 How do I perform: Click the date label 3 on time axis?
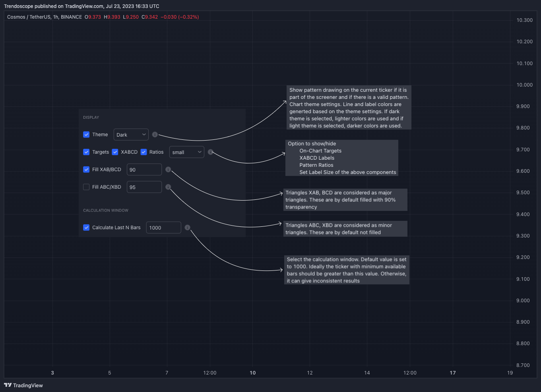pyautogui.click(x=52, y=373)
